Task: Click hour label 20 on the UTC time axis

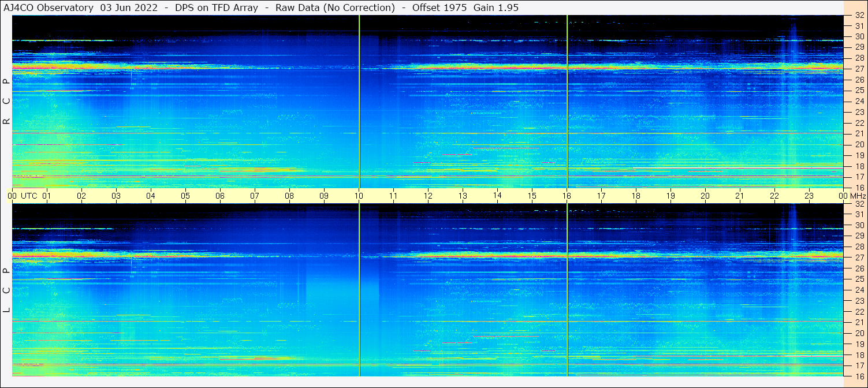Action: [705, 196]
